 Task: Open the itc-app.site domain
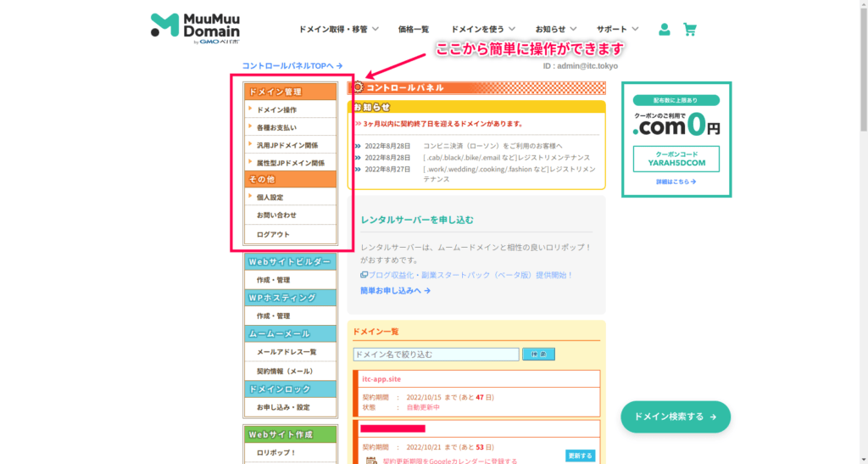pos(381,379)
